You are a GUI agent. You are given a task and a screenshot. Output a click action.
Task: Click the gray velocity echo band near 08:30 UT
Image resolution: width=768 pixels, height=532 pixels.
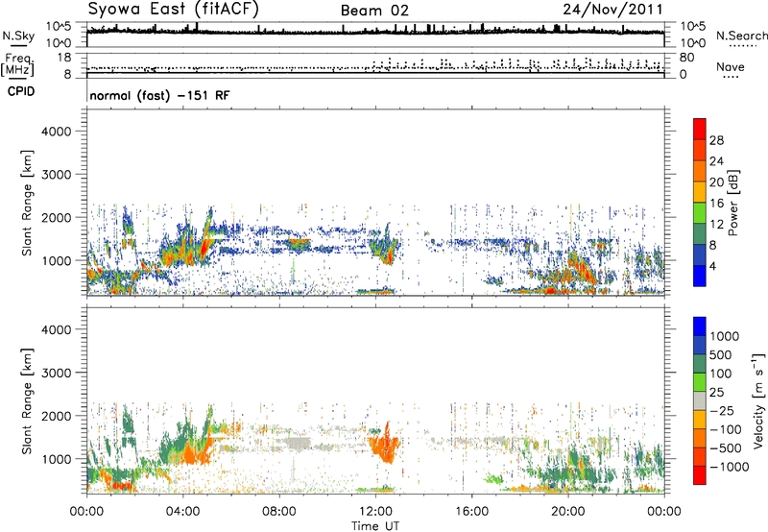297,444
